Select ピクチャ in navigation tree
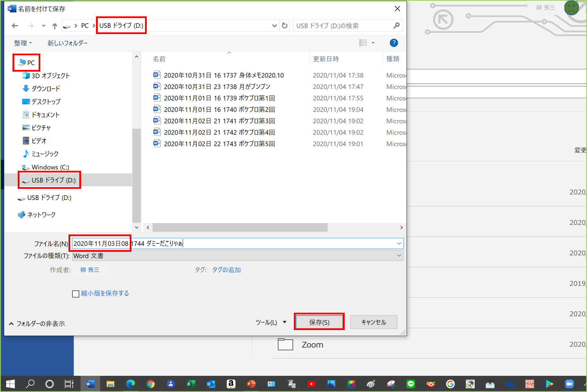Screen dimensions: 587x392 click(36, 128)
